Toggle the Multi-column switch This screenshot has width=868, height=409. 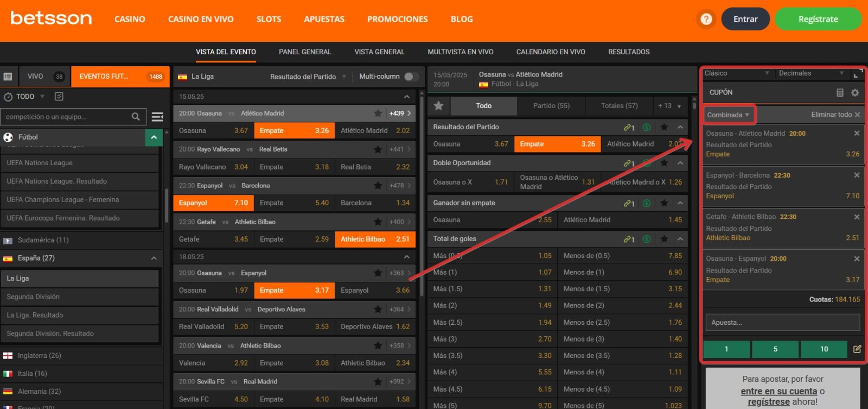pos(411,77)
